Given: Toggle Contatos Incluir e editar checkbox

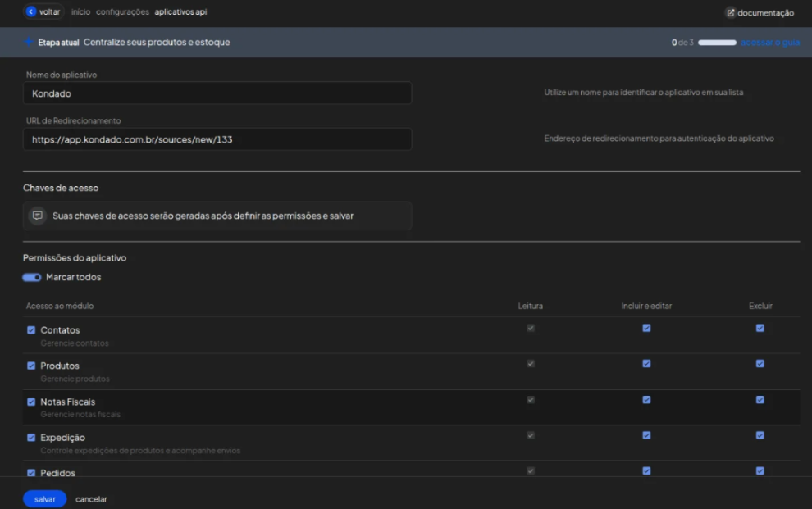Looking at the screenshot, I should (x=646, y=328).
